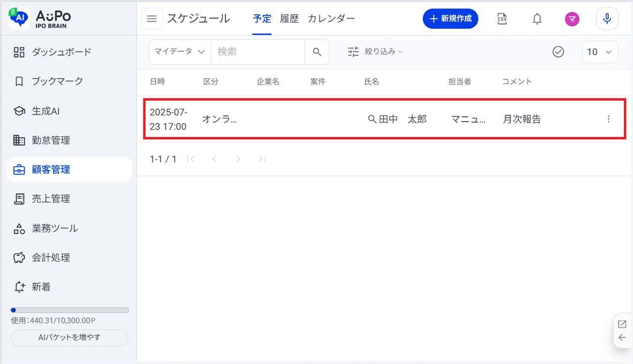Click the 2025-07-23 17:00 date cell
The image size is (633, 364).
tap(169, 119)
